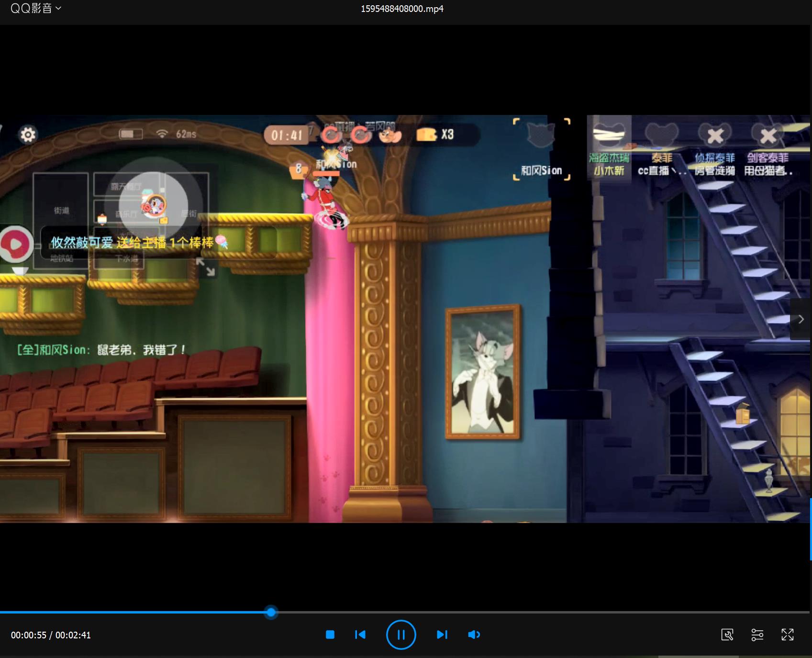Viewport: 812px width, 658px height.
Task: Skip to the next video
Action: pos(442,635)
